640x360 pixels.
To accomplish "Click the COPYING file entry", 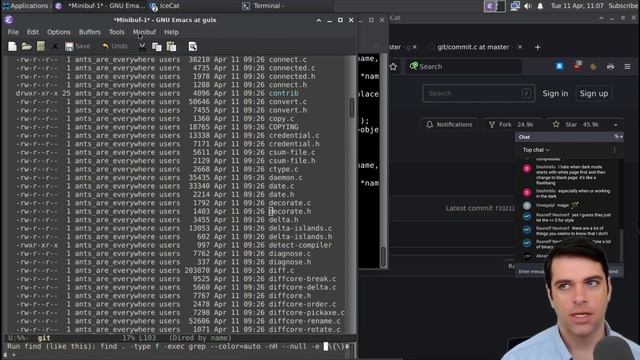I will click(x=283, y=127).
